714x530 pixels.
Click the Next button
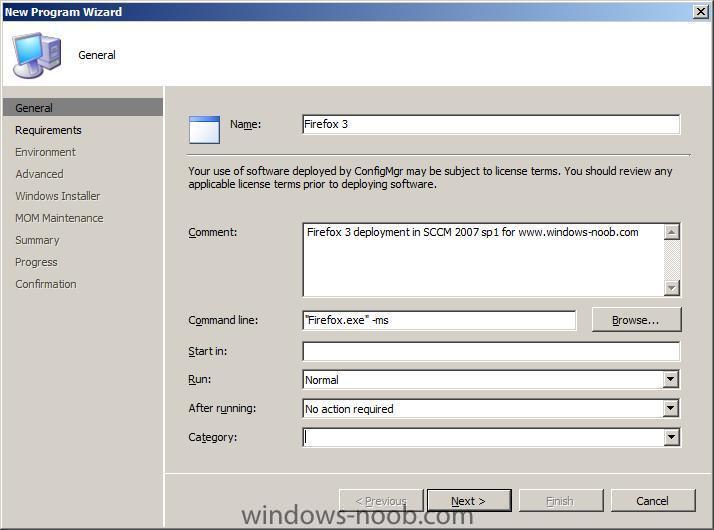coord(469,501)
